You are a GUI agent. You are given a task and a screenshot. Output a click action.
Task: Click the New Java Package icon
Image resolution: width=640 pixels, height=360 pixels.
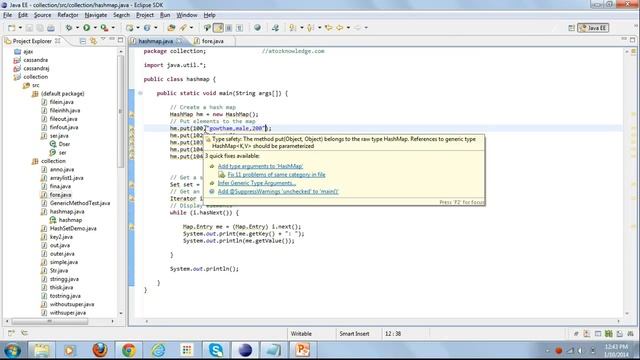(129, 28)
